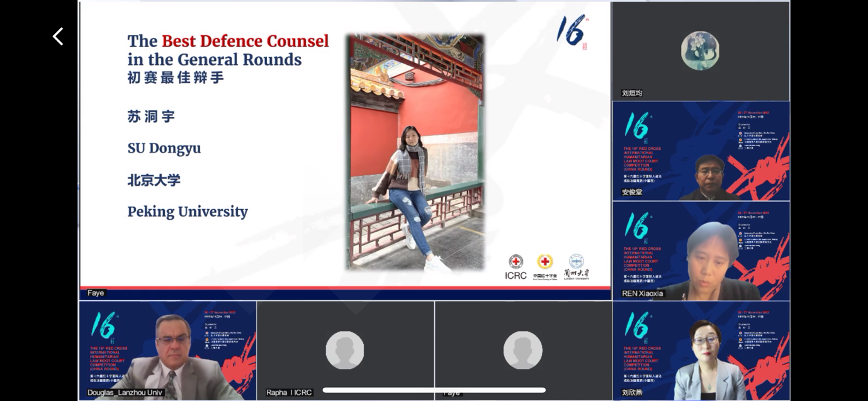
Task: Click the Red Cross Society of China logo
Action: coord(544,266)
